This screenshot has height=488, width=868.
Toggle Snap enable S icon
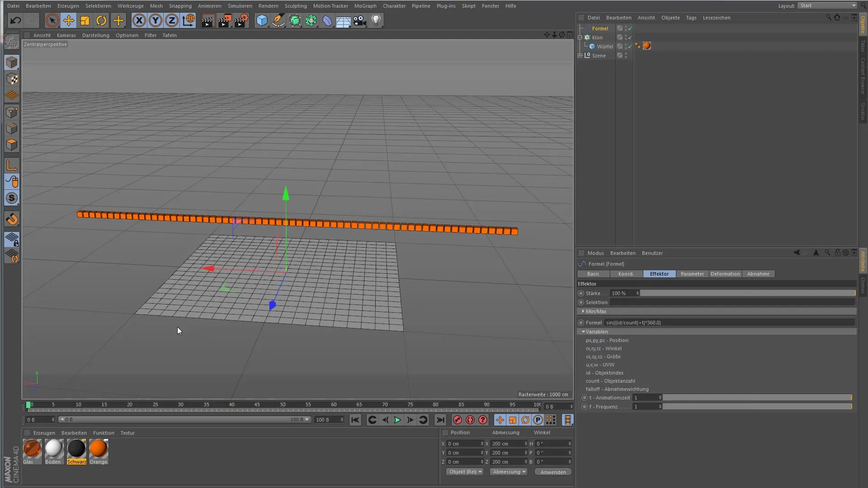coord(12,198)
